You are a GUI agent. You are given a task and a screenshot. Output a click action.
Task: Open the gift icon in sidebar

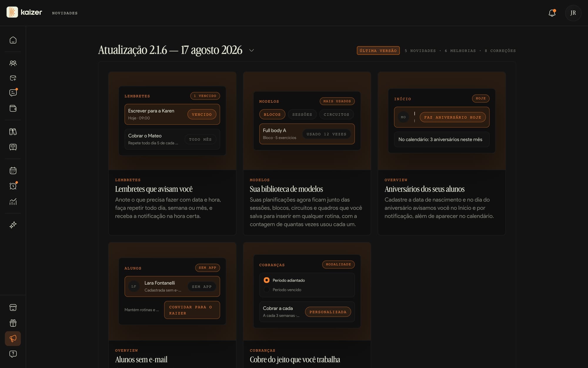[13, 323]
